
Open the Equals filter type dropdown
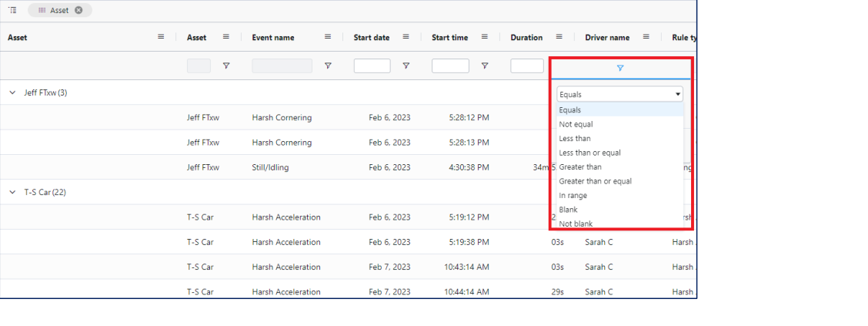pyautogui.click(x=619, y=94)
